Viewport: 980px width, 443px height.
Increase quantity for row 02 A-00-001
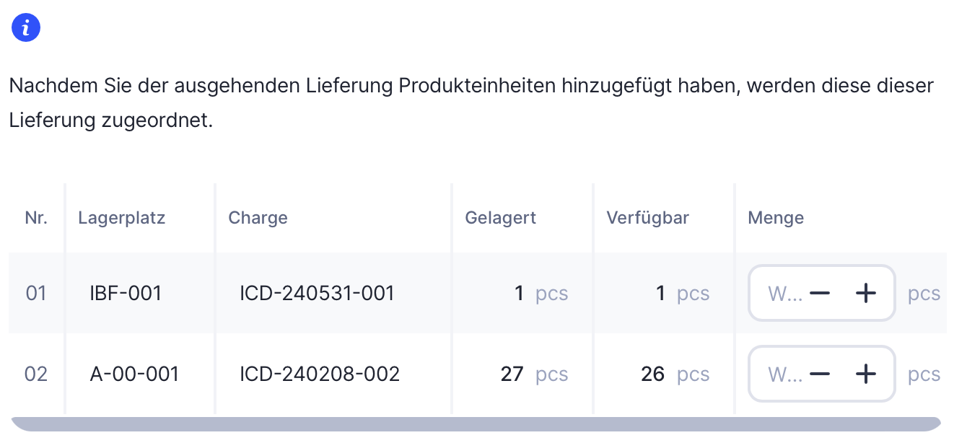(865, 374)
